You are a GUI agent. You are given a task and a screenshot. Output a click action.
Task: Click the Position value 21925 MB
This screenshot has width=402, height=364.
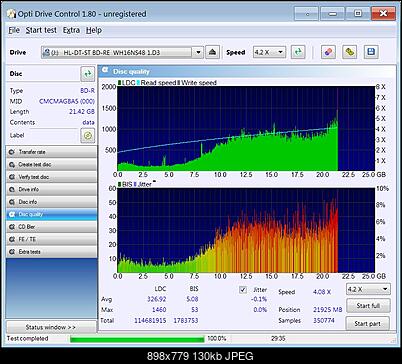point(328,310)
